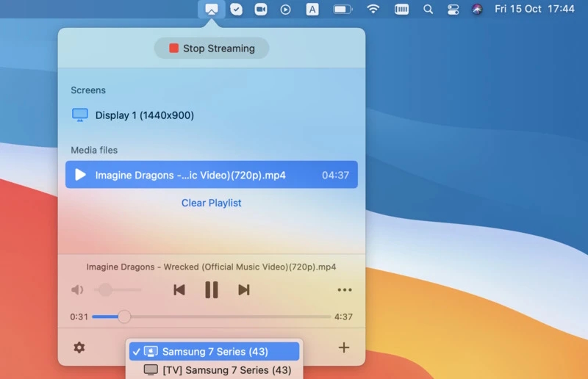
Task: Click the barcode-style menu bar icon
Action: click(x=401, y=10)
